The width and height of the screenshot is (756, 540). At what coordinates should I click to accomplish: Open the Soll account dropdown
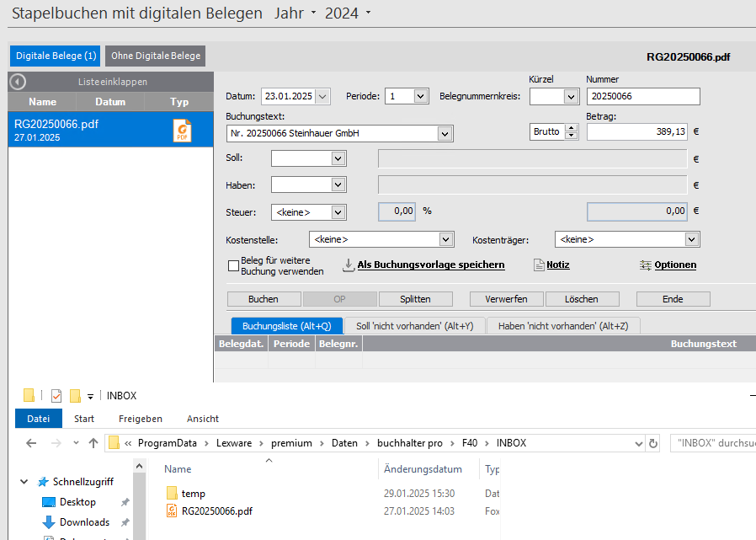point(338,158)
